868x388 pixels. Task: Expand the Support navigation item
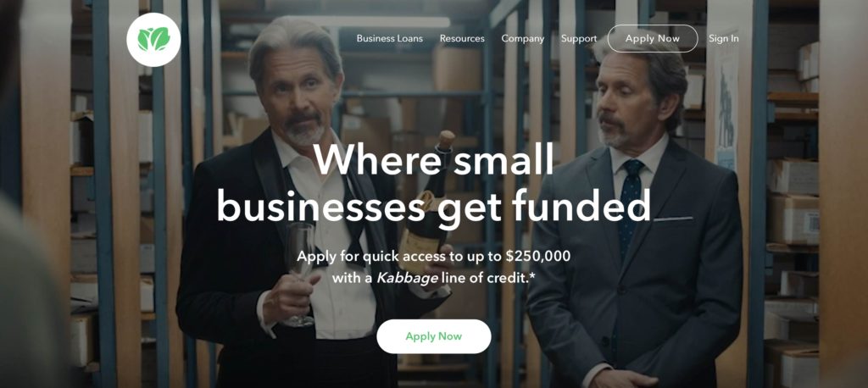coord(578,39)
